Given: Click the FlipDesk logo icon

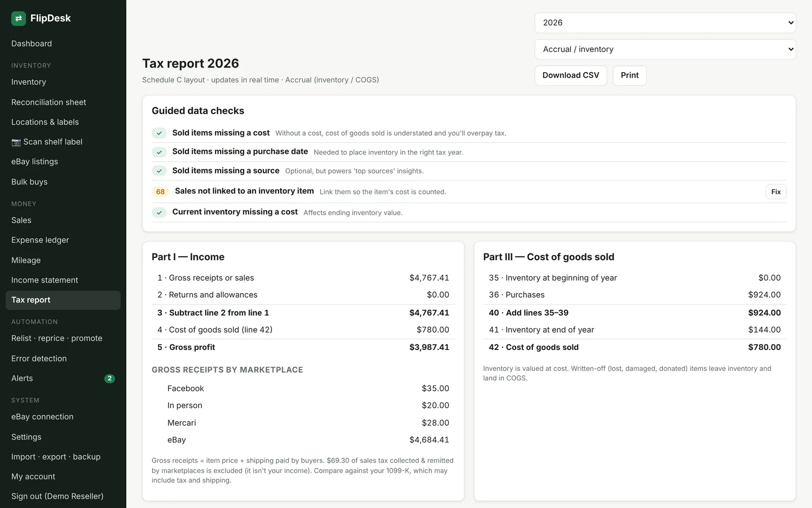Looking at the screenshot, I should (18, 18).
